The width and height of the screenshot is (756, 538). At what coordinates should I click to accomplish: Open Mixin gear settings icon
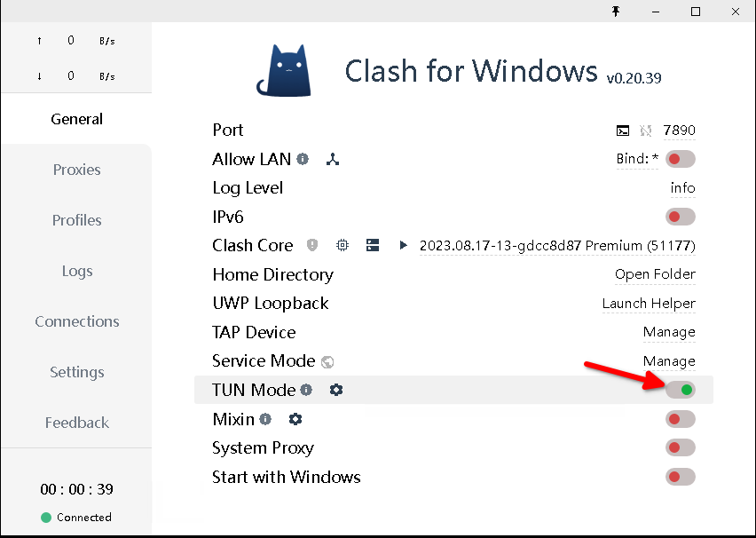click(x=295, y=419)
